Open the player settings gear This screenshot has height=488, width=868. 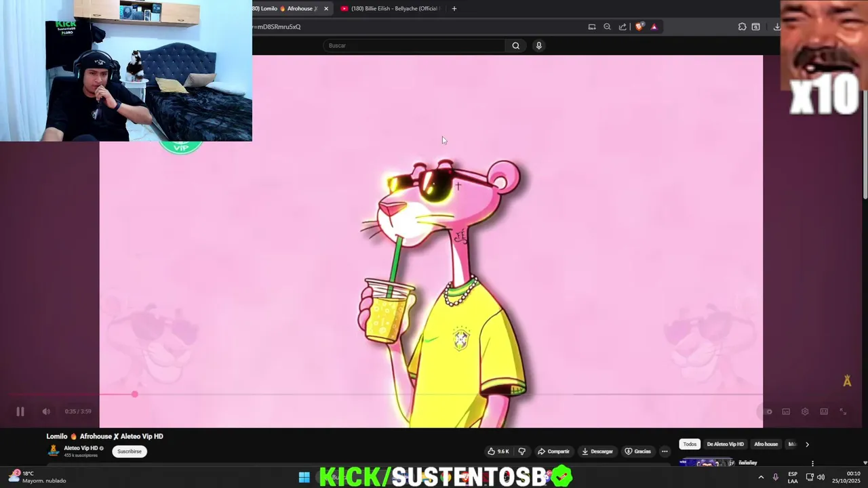[805, 411]
